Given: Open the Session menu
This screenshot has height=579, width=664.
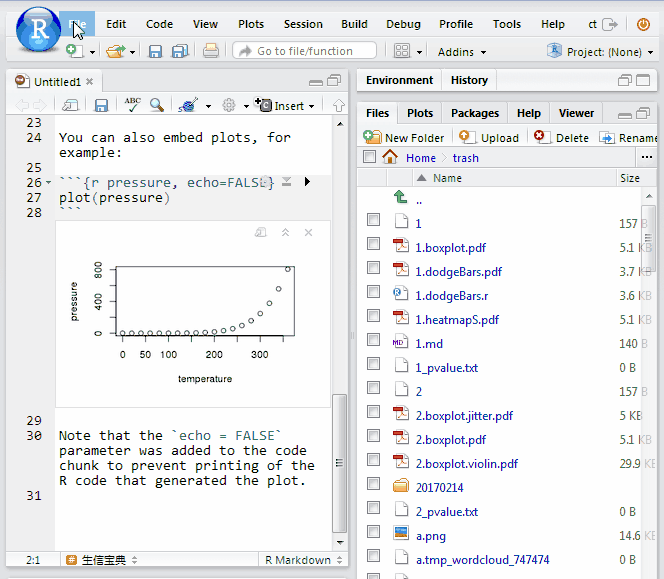Looking at the screenshot, I should (303, 24).
